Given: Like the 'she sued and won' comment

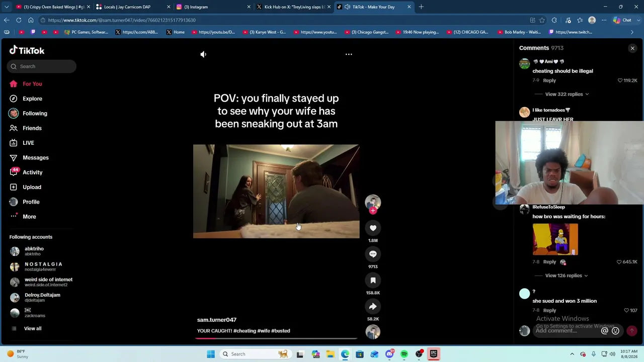Looking at the screenshot, I should click(626, 310).
